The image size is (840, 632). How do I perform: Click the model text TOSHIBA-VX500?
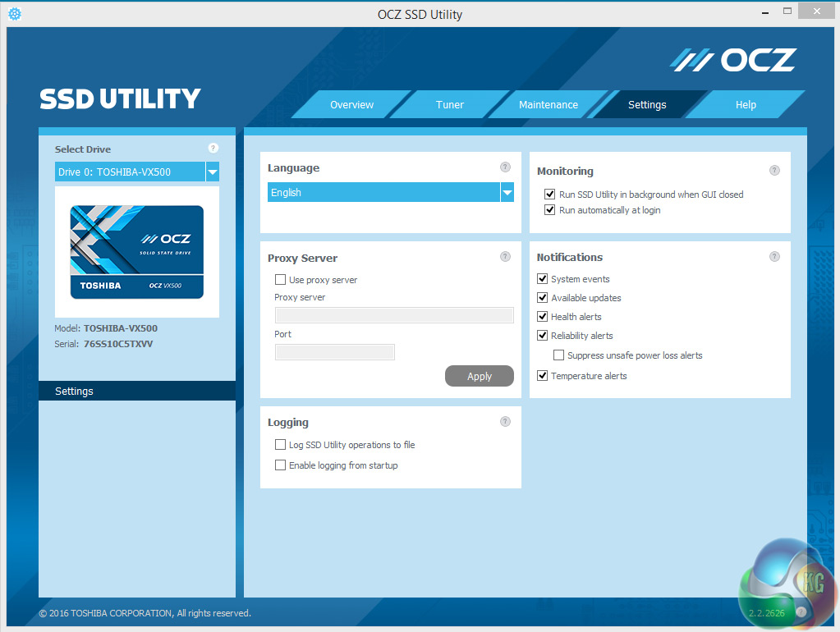point(121,328)
